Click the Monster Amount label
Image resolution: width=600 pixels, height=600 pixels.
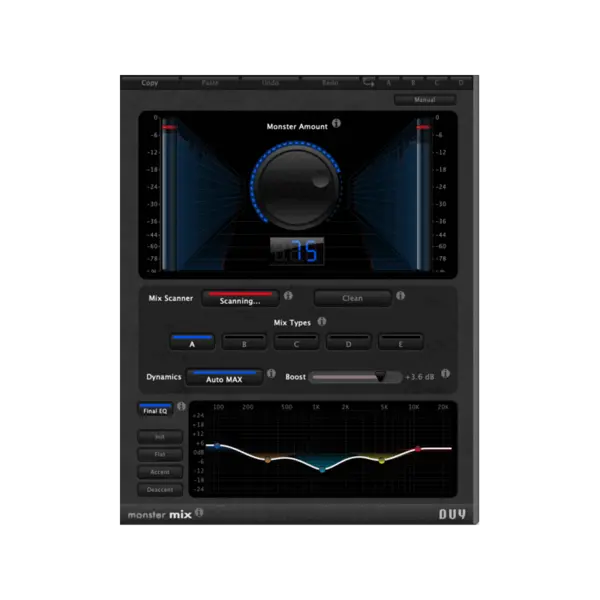point(297,127)
